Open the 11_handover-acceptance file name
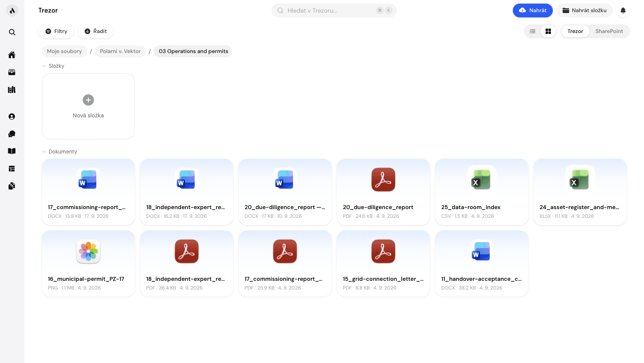Image resolution: width=644 pixels, height=363 pixels. pos(481,279)
